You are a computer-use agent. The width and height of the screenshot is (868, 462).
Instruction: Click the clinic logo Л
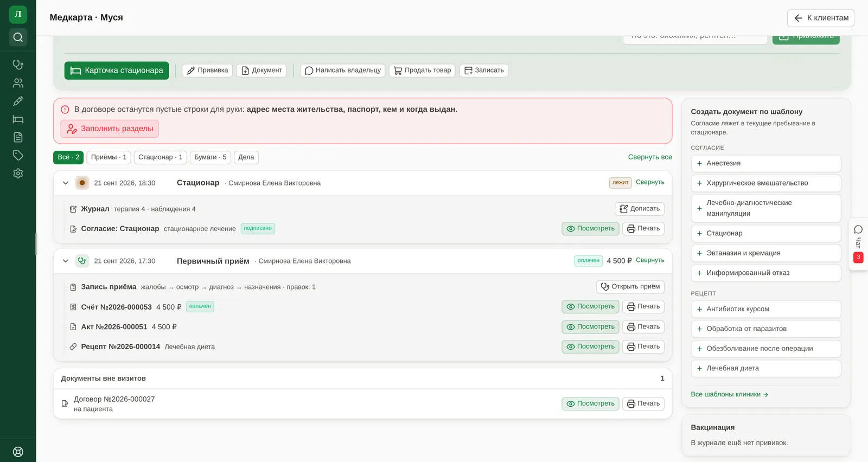point(18,15)
